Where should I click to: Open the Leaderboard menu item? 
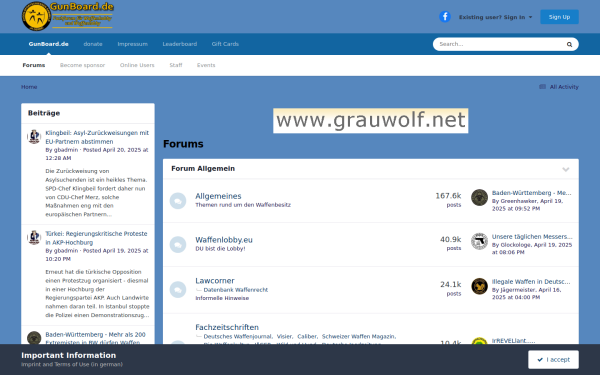179,44
